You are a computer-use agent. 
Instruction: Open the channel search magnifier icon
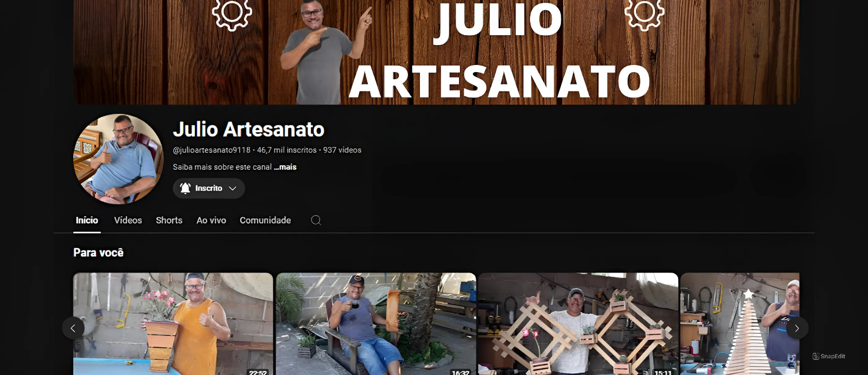click(316, 220)
